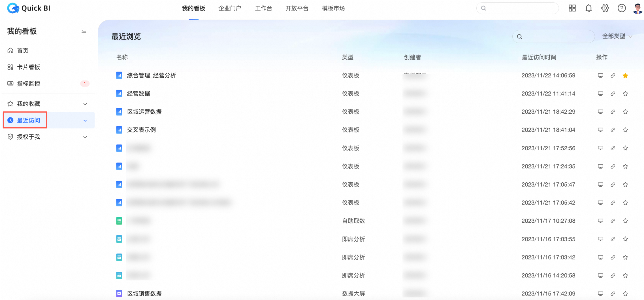Star the 自助取数 row item
This screenshot has width=644, height=300.
coord(625,221)
